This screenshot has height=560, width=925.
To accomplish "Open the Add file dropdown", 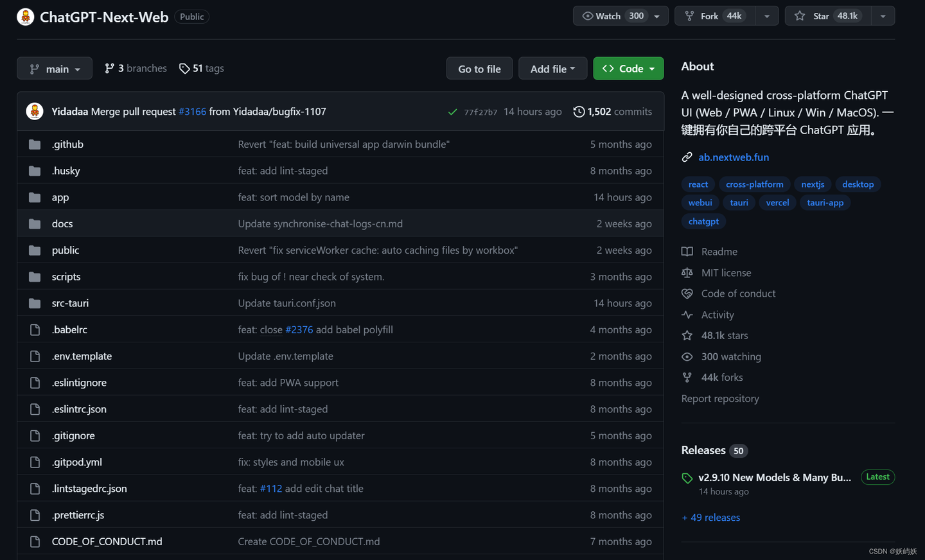I will [x=553, y=69].
